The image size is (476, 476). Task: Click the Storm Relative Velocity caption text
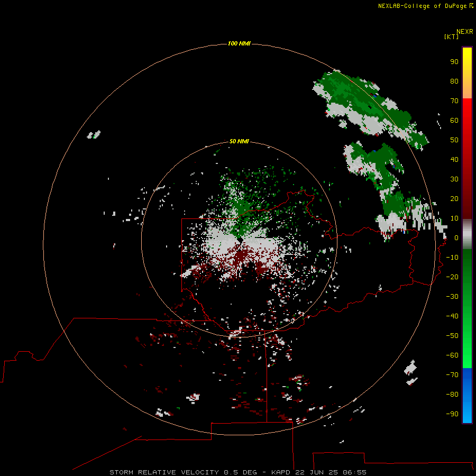[x=237, y=472]
